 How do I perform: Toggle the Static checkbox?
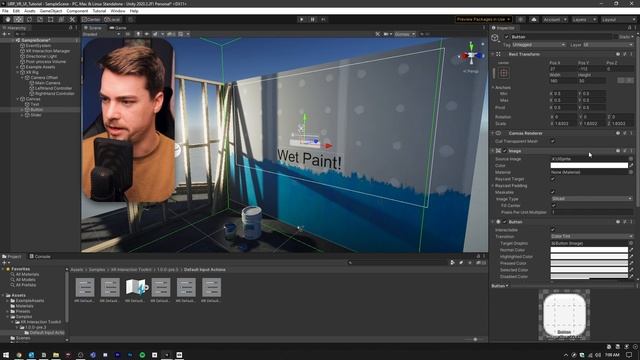click(x=616, y=37)
